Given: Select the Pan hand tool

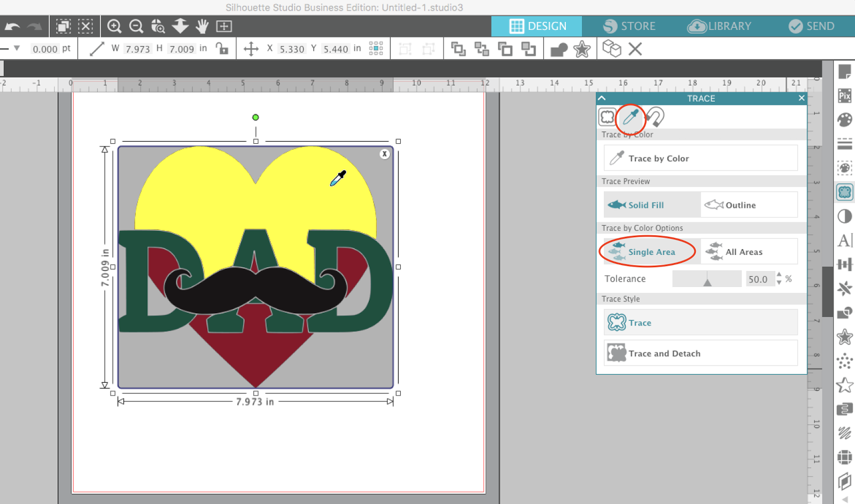Looking at the screenshot, I should pos(202,26).
